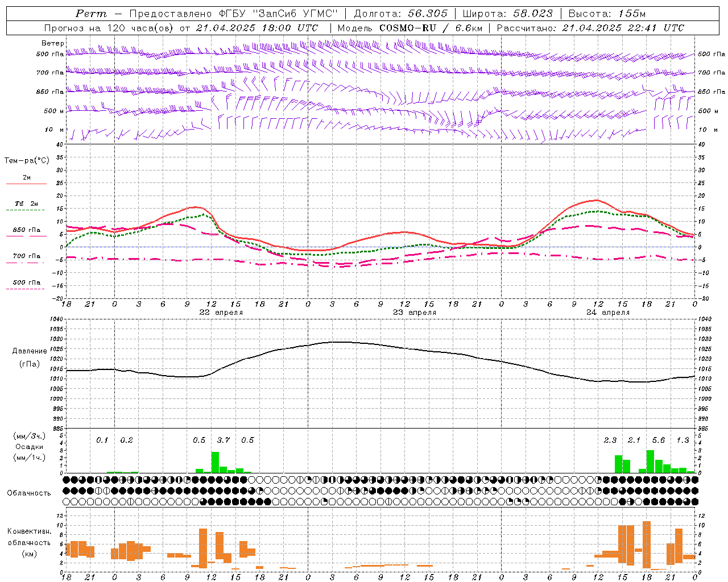Click the "Td 2м" dew point legend entry

[x=26, y=203]
